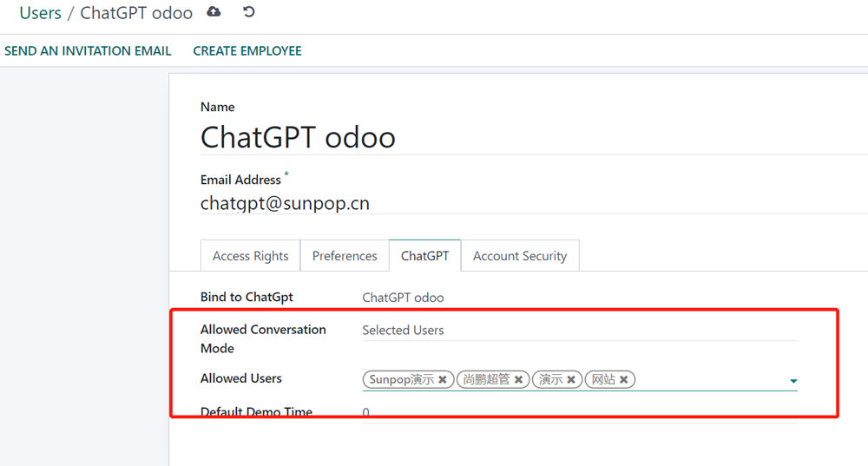Navigate back to Users breadcrumb
Image resolution: width=868 pixels, height=466 pixels.
point(40,13)
